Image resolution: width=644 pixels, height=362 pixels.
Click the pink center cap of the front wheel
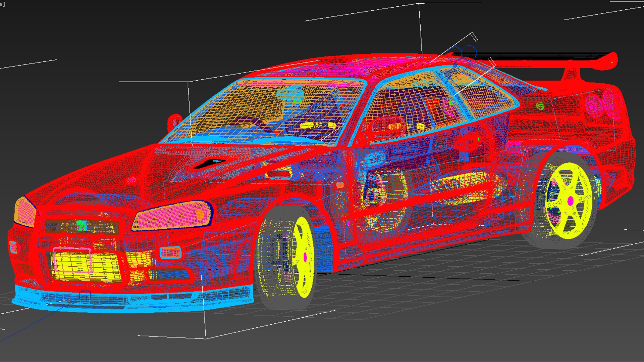coord(305,257)
